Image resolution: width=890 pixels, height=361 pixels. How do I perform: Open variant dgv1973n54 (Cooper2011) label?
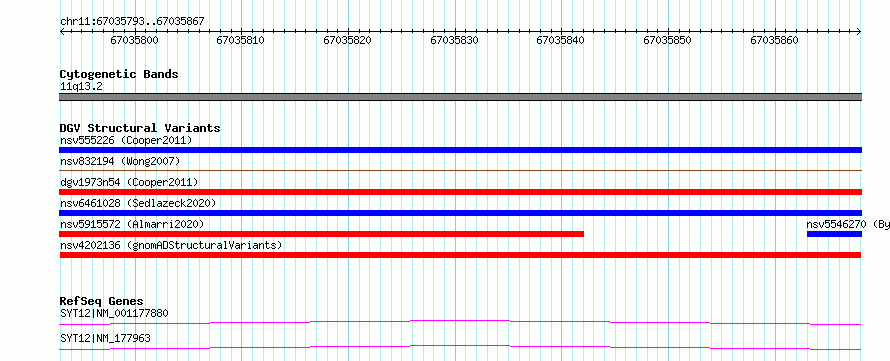129,182
